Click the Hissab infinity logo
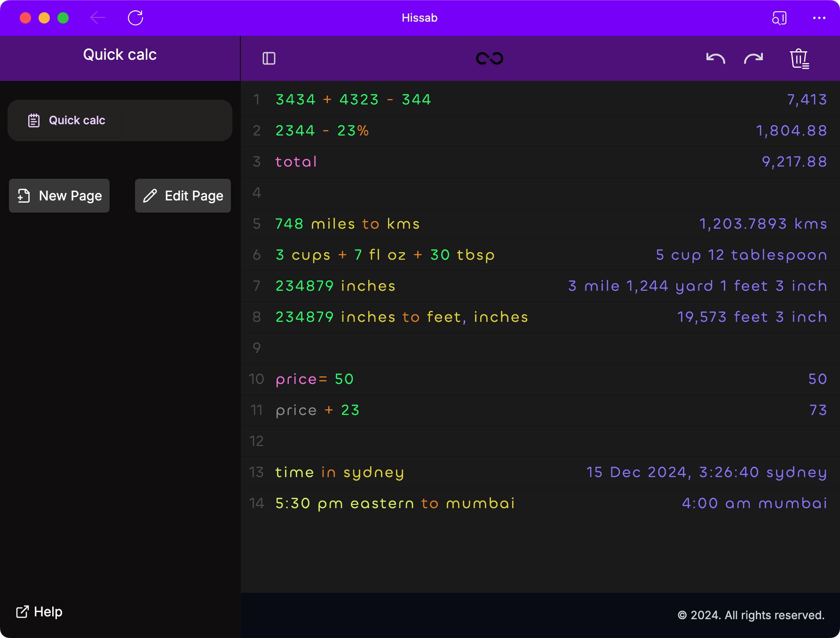 point(489,58)
